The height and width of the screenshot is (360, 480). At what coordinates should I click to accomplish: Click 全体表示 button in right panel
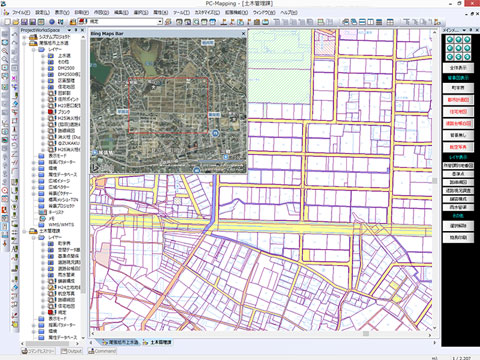(458, 68)
